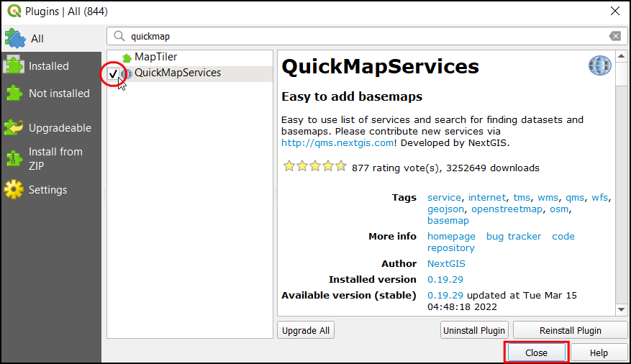Viewport: 631px width, 364px height.
Task: Click the 'internet' tag link
Action: click(x=487, y=198)
